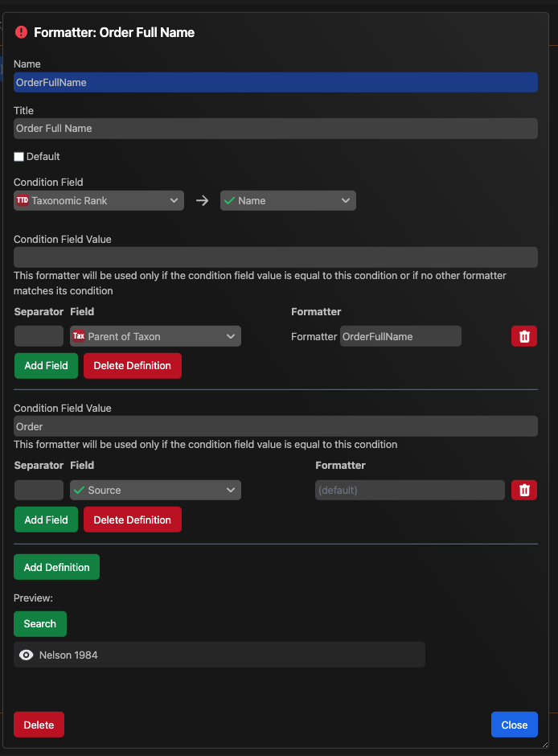558x756 pixels.
Task: Click the Tax icon in Parent of Taxon field
Action: pyautogui.click(x=79, y=336)
